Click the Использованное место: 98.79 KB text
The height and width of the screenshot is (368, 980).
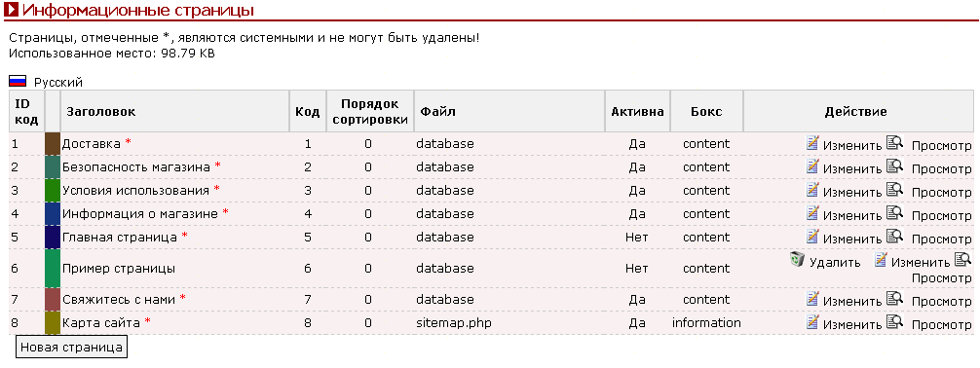[x=112, y=54]
